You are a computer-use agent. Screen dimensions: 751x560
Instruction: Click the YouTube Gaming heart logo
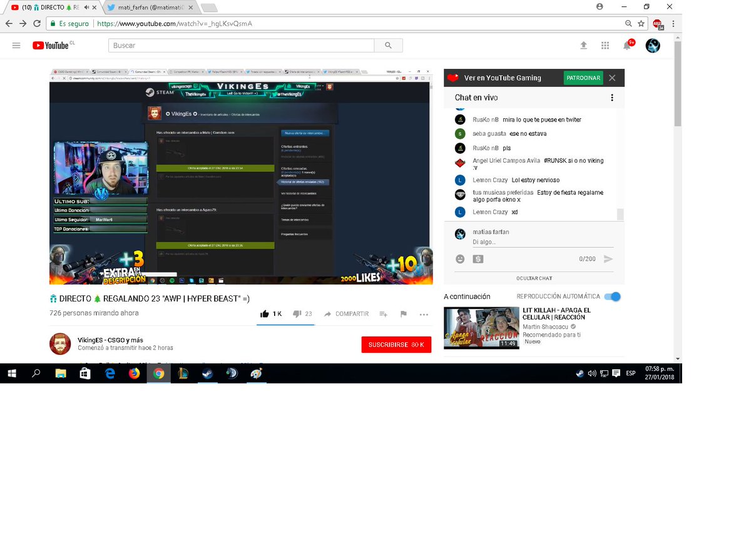point(452,78)
